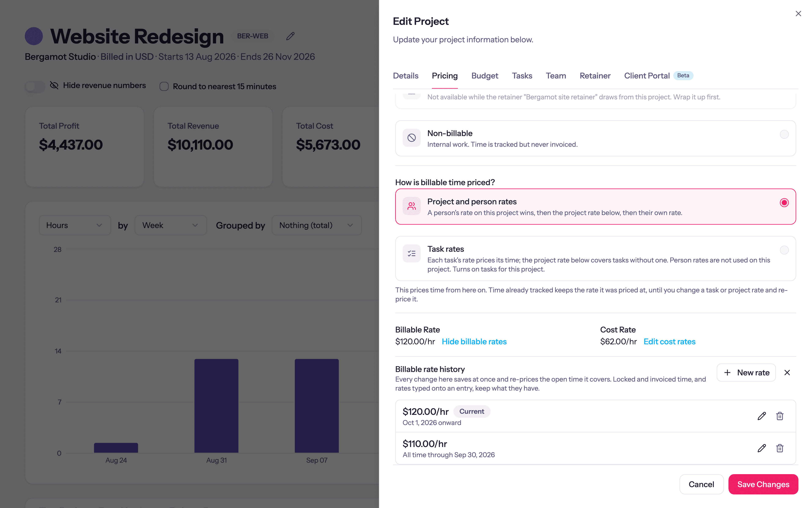Click the Task rates checklist icon
Screen dimensions: 812x508
pos(411,254)
